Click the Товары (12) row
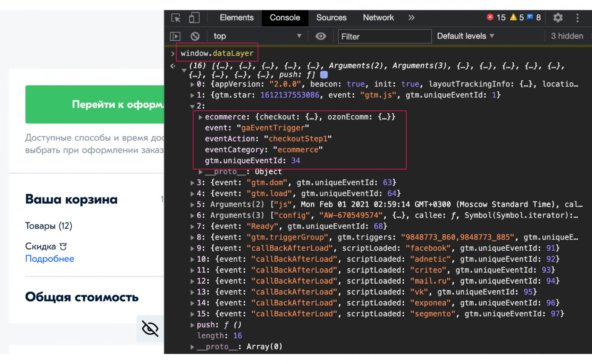The image size is (592, 364). point(49,226)
